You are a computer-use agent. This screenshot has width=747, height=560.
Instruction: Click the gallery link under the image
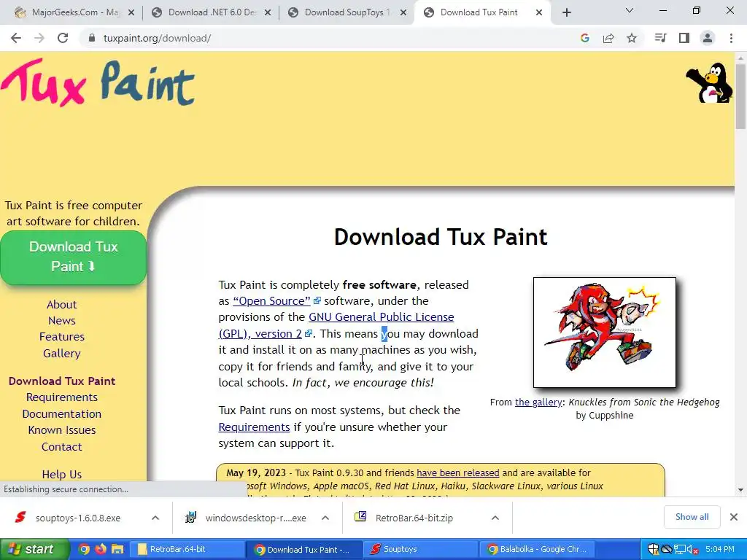click(x=538, y=402)
